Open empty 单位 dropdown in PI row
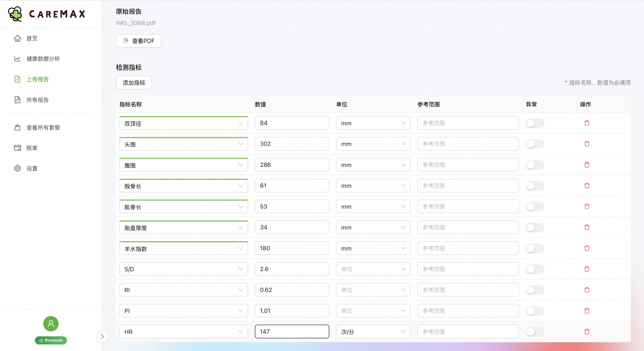Viewport: 644px width, 351px height. [373, 310]
